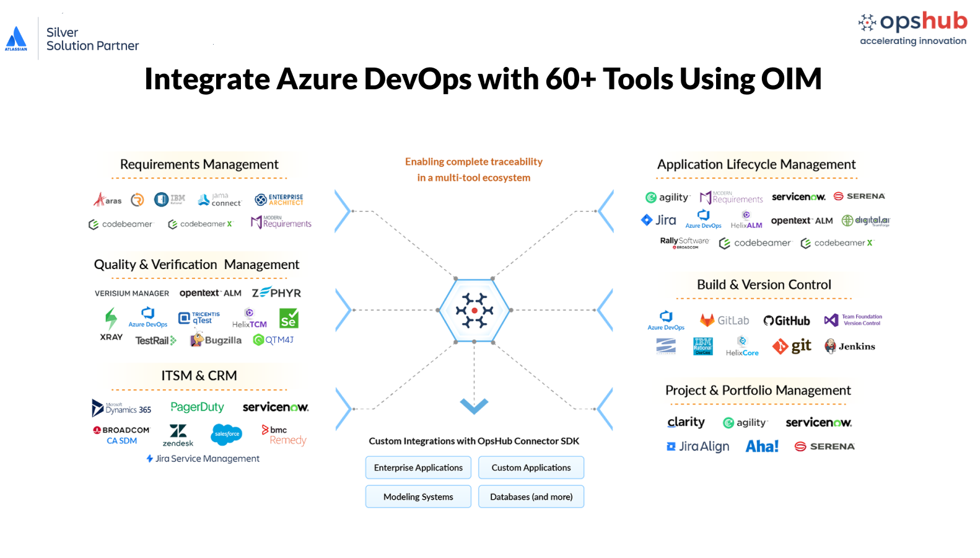The image size is (980, 558).
Task: Click the Application Lifecycle Management heading
Action: pyautogui.click(x=756, y=164)
